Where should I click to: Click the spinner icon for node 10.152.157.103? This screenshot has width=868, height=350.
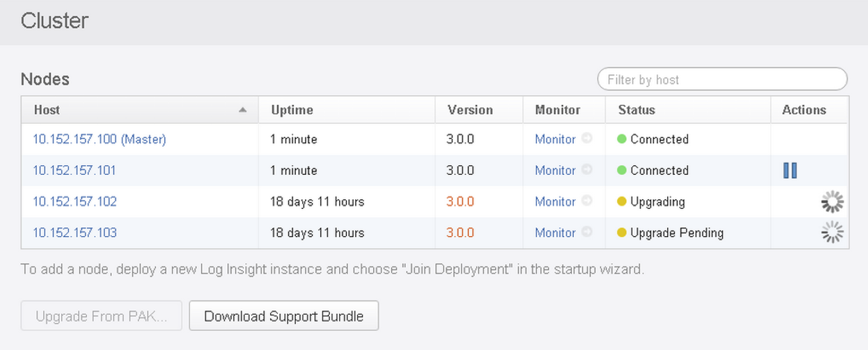pos(832,233)
